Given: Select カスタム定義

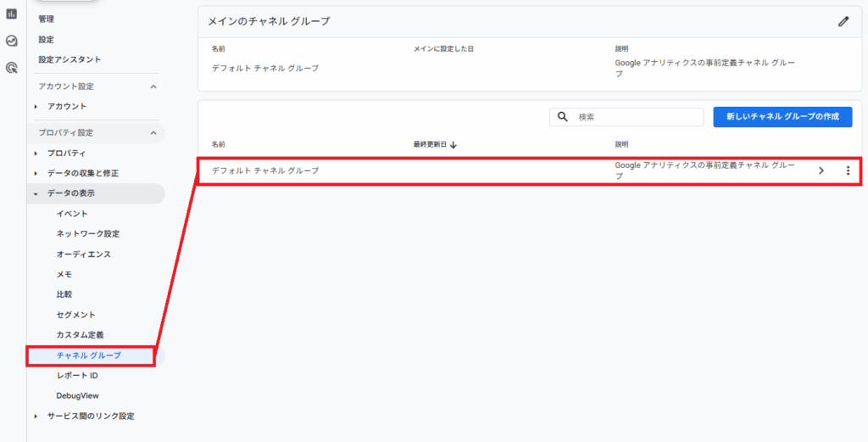Looking at the screenshot, I should point(80,335).
